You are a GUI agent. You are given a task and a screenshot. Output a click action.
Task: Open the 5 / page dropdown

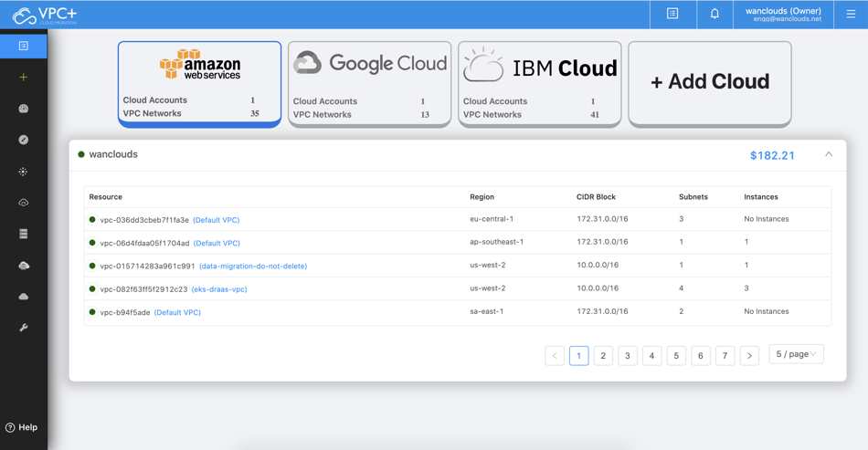point(796,354)
